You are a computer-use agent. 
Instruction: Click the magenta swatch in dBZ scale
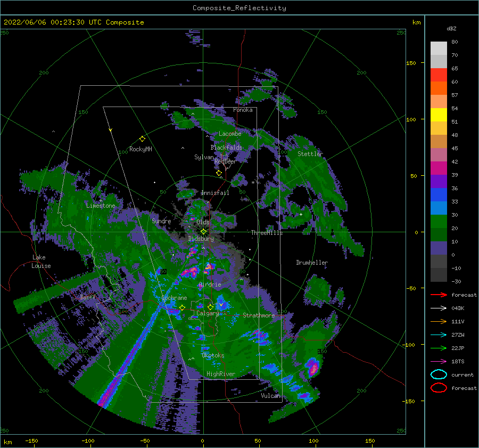pyautogui.click(x=439, y=168)
